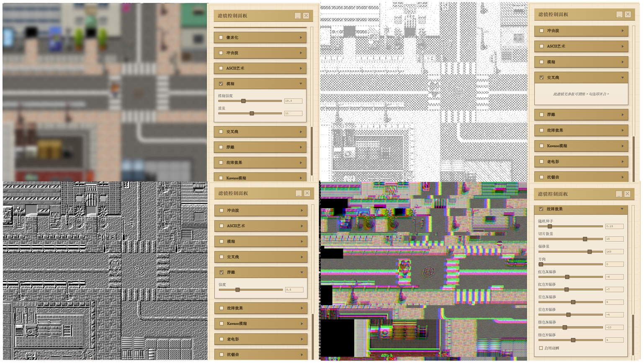Close the crosshatch filter control panel

628,14
